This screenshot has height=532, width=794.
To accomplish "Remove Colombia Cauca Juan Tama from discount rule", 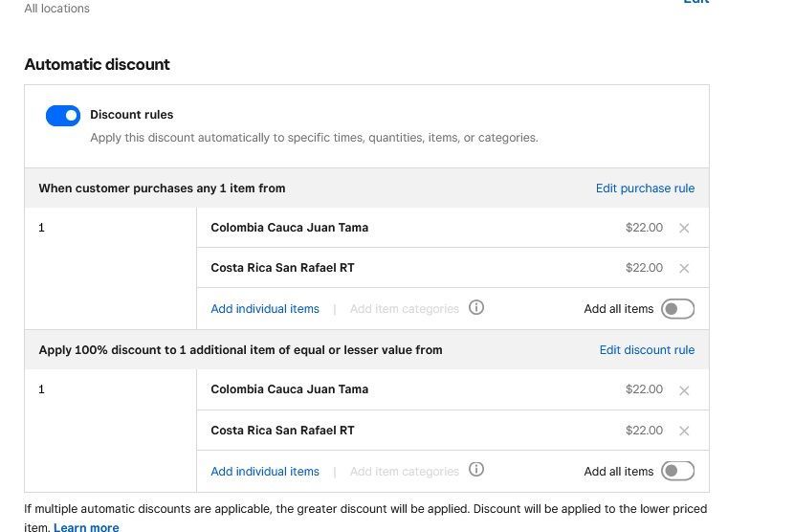I will pos(684,390).
